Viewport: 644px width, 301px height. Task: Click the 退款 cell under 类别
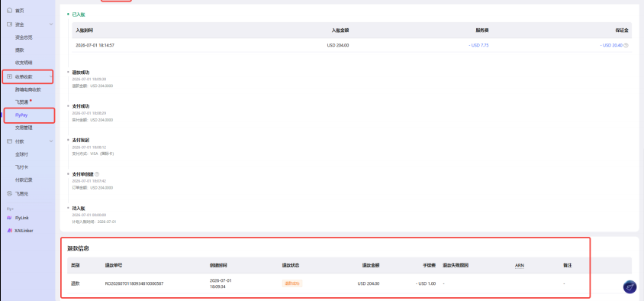pos(76,283)
